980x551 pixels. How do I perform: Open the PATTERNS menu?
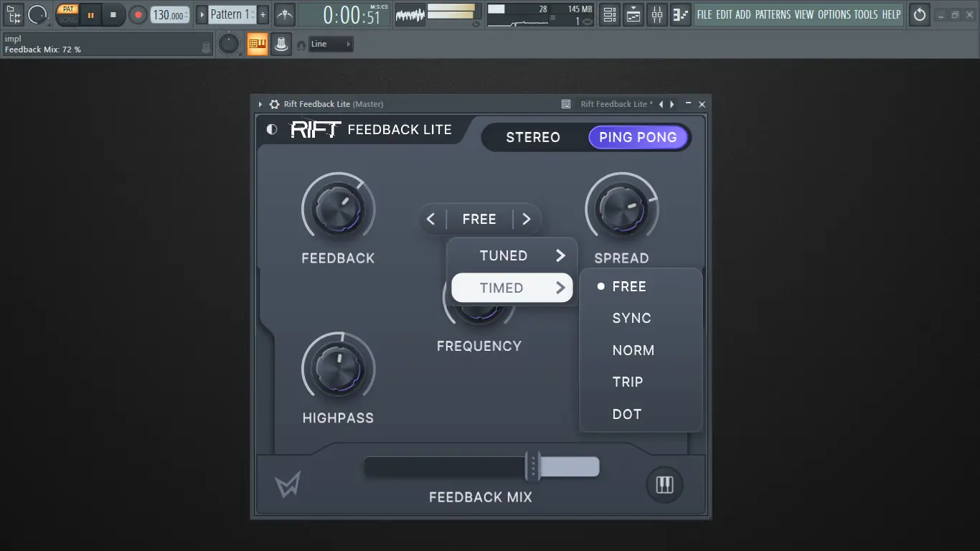(773, 14)
